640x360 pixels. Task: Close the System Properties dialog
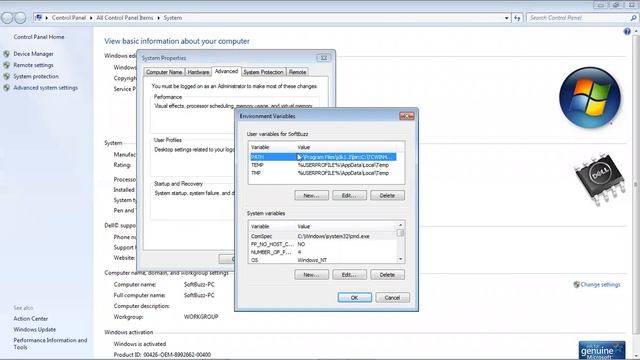pos(324,58)
